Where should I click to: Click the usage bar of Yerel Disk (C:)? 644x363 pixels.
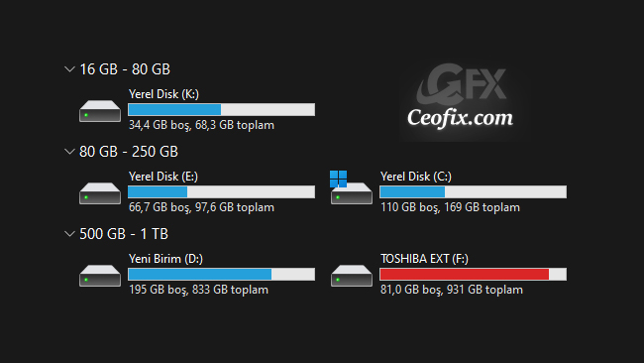[474, 192]
